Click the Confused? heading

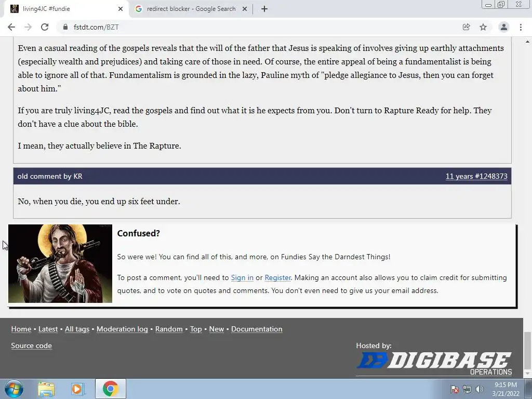pos(138,233)
